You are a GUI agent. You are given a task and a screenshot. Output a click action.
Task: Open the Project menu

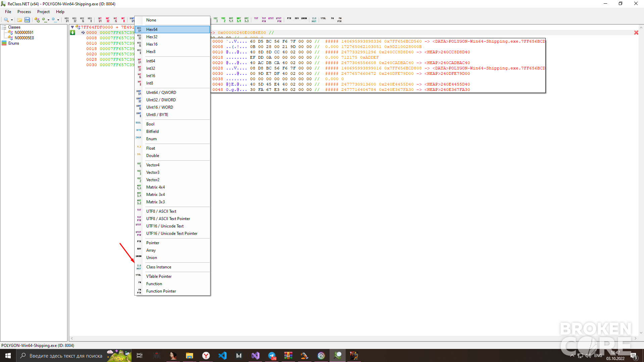click(x=43, y=12)
